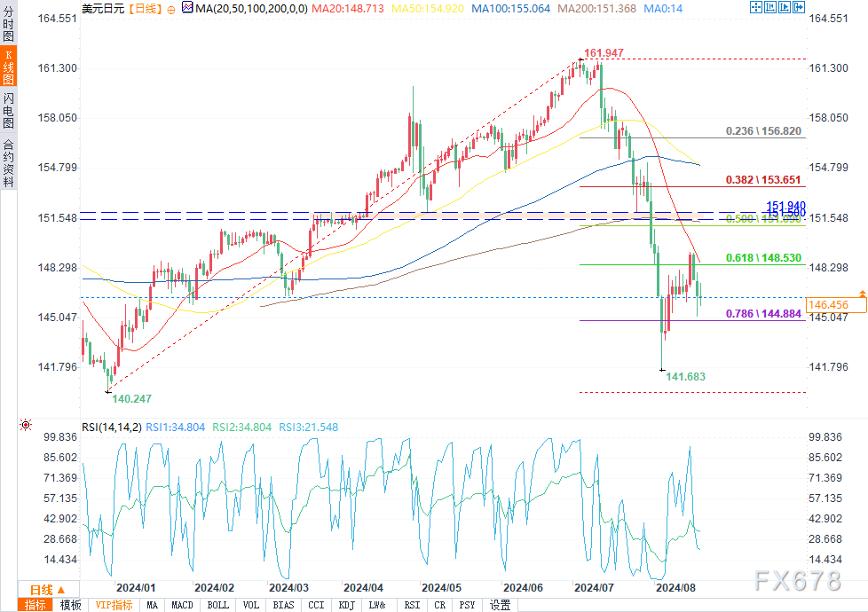Click the export/exit arrow icon at top right
This screenshot has width=868, height=612.
point(799,7)
